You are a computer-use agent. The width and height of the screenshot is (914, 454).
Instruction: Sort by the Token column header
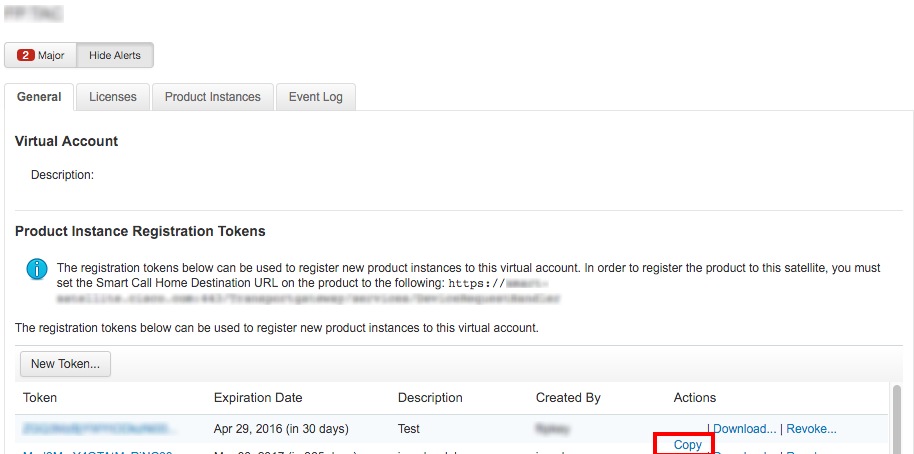40,398
